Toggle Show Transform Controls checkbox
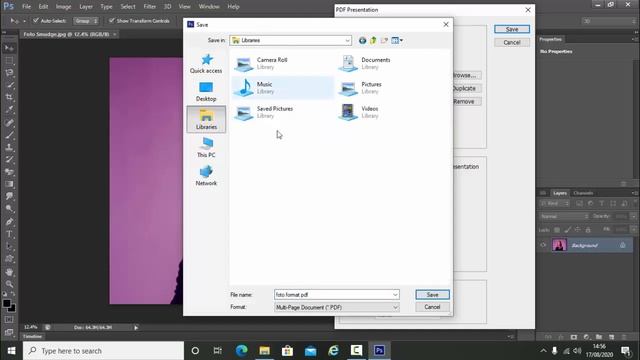The image size is (640, 360). point(111,20)
